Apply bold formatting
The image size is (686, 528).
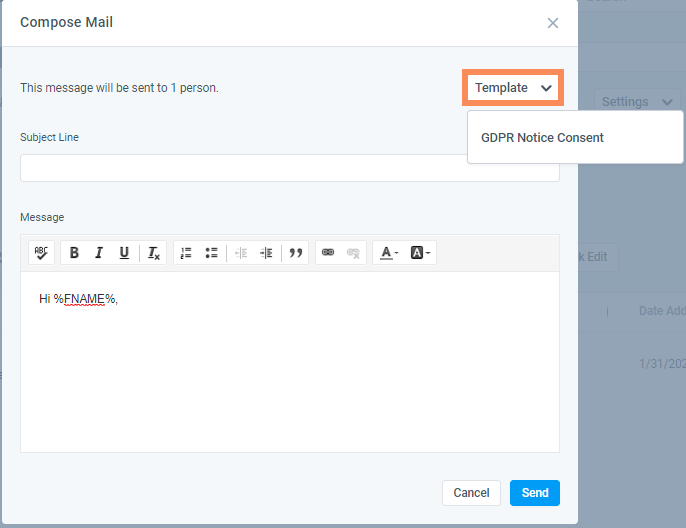click(74, 253)
